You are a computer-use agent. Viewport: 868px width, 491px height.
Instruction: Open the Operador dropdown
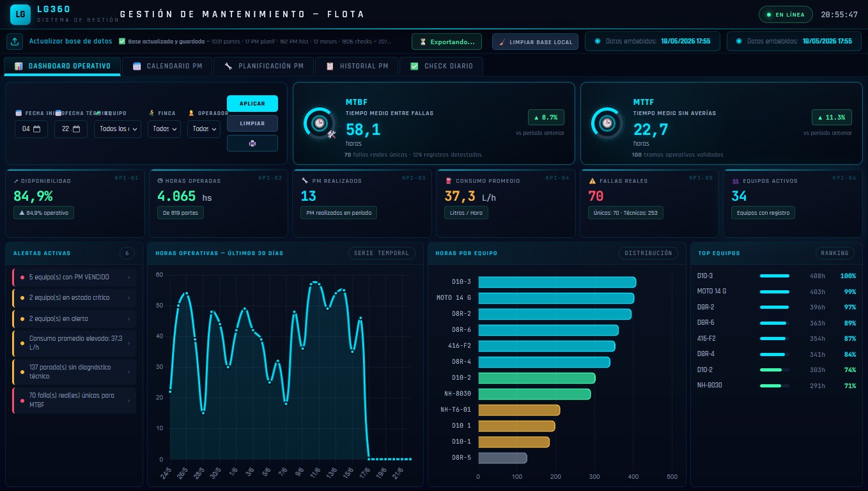point(204,129)
